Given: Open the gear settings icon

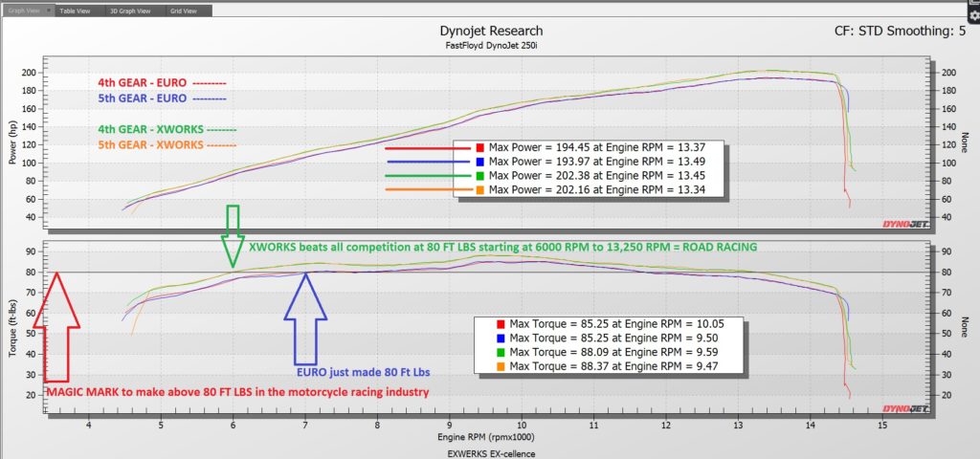Looking at the screenshot, I should [x=973, y=15].
